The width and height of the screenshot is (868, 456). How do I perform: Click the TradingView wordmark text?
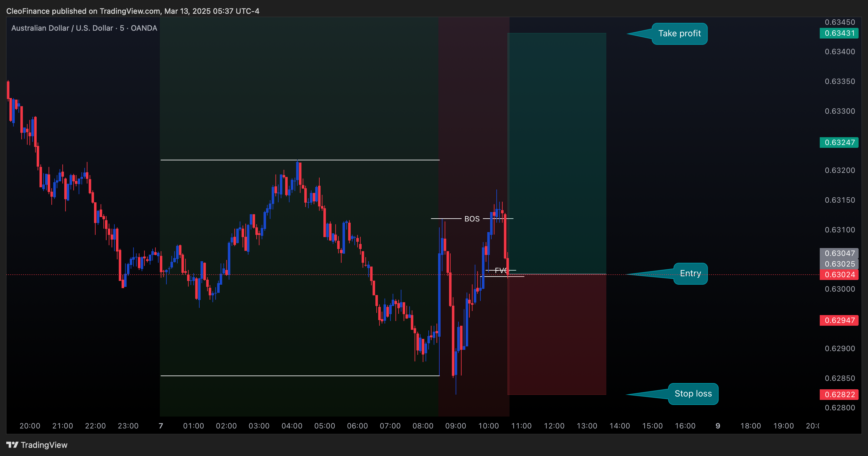(44, 445)
